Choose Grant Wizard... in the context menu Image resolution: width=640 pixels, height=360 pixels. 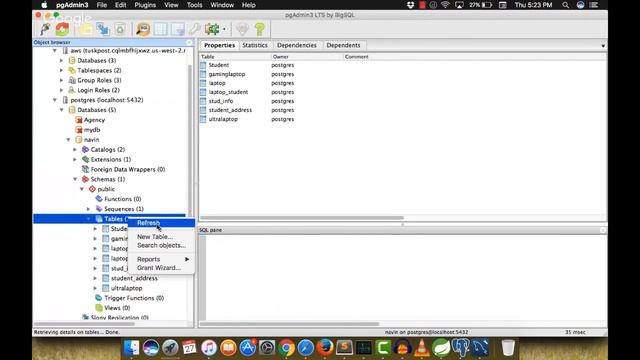point(161,268)
